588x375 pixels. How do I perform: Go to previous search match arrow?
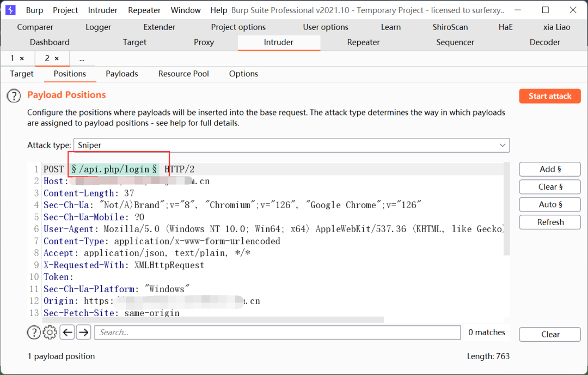pyautogui.click(x=67, y=332)
